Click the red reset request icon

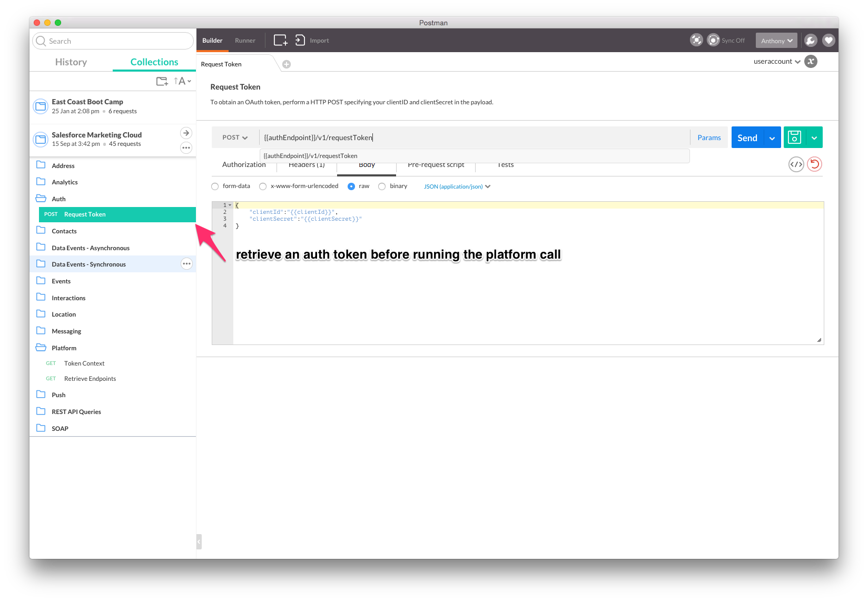coord(814,164)
